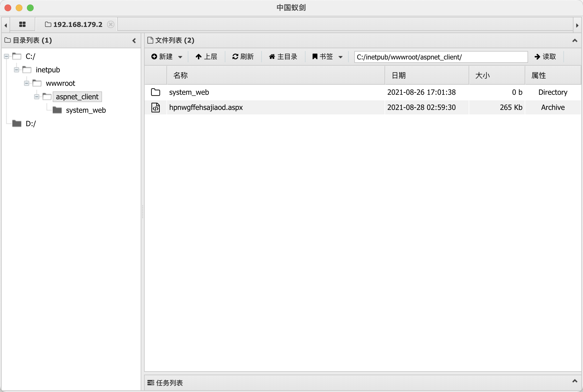583x392 pixels.
Task: Collapse the C:/ tree node
Action: (x=6, y=56)
